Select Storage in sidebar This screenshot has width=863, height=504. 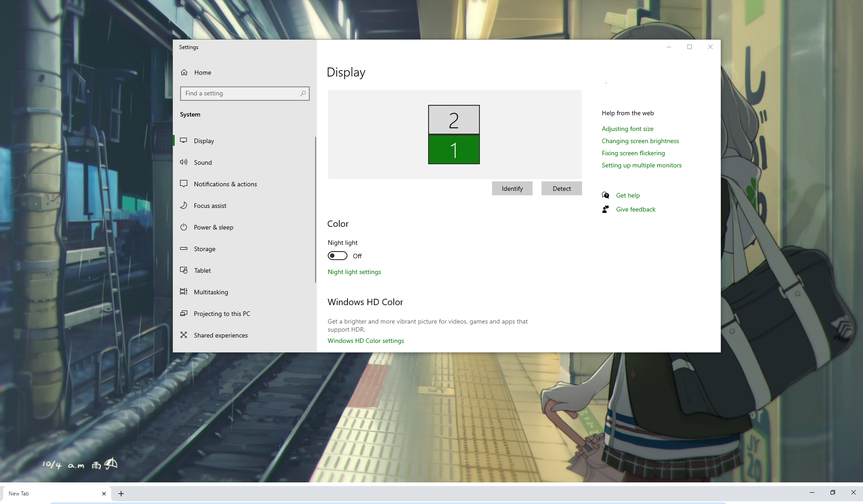[244, 249]
